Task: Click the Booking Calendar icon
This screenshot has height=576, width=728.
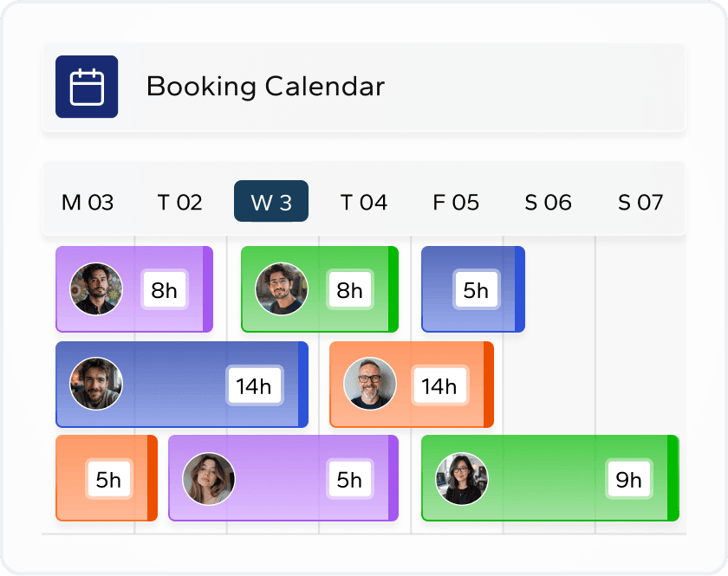Action: tap(87, 87)
